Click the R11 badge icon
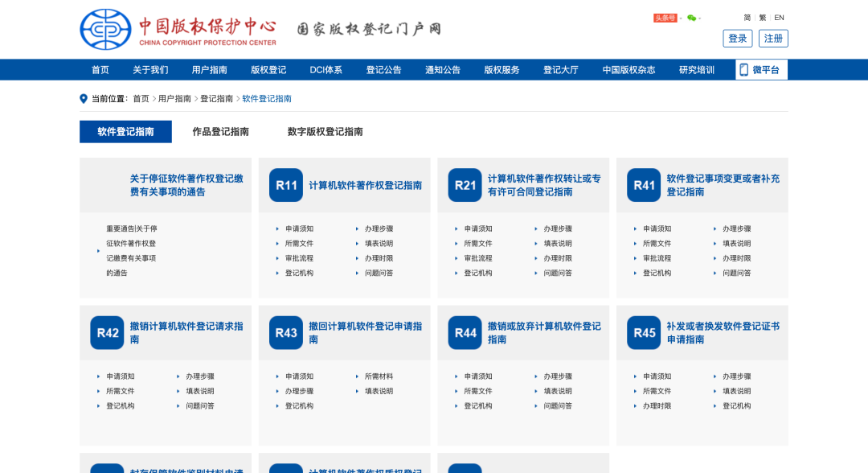868x473 pixels. 286,185
